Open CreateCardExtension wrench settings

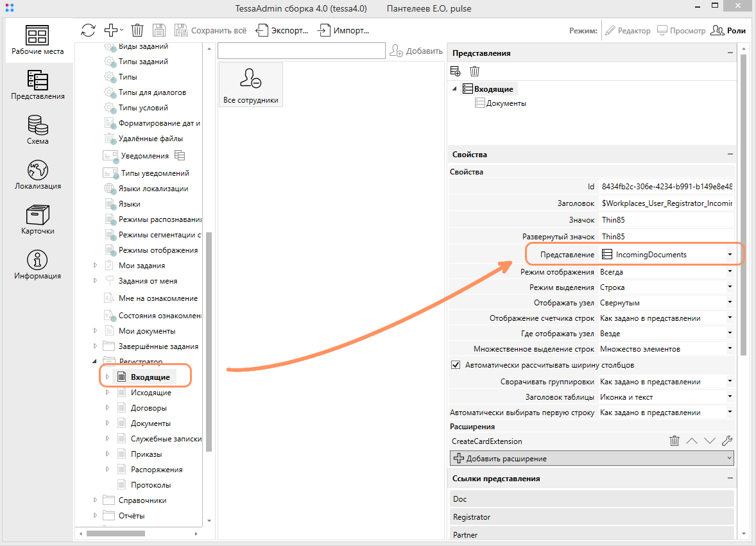(x=727, y=441)
